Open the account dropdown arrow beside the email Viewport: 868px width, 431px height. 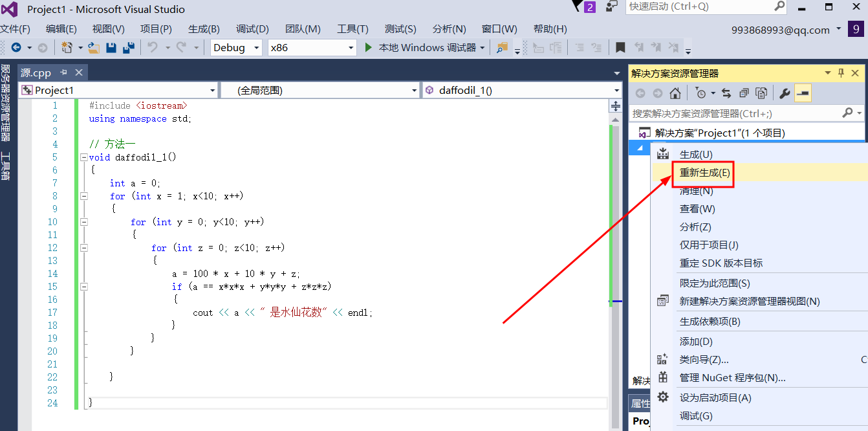point(839,28)
